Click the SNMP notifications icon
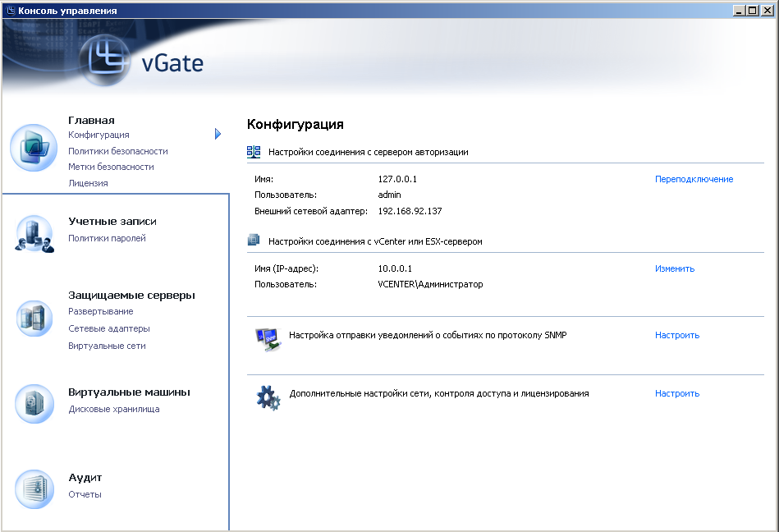Image resolution: width=779 pixels, height=532 pixels. point(268,339)
